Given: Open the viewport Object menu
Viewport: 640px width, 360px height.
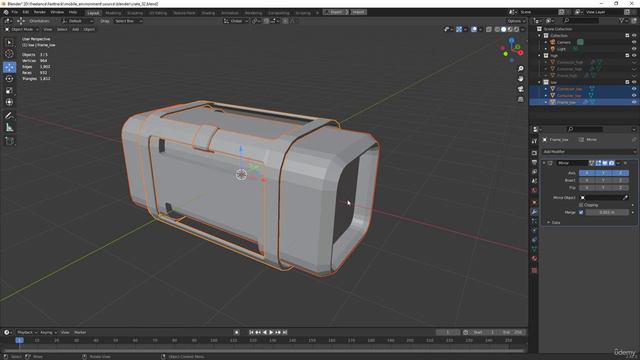Looking at the screenshot, I should tap(89, 29).
